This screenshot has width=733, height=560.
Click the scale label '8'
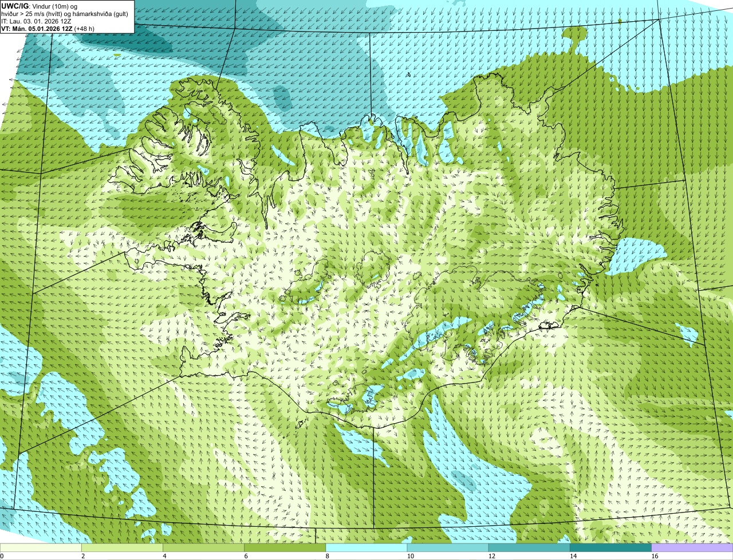(x=327, y=556)
